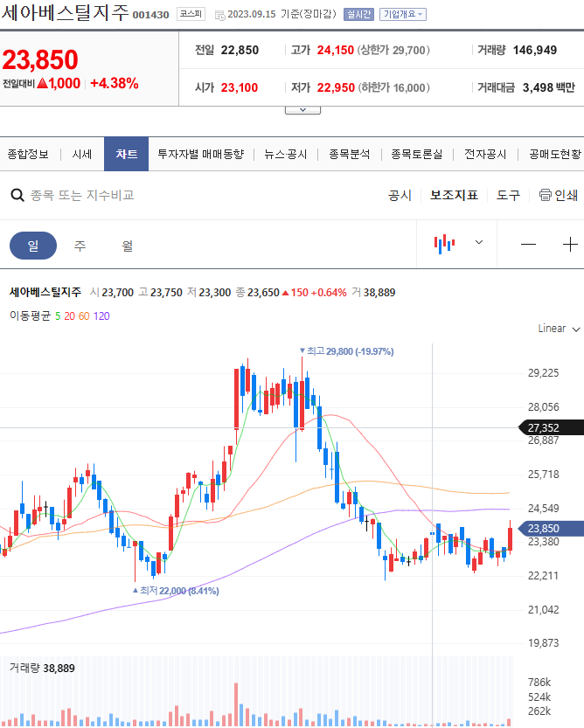The height and width of the screenshot is (728, 584).
Task: Click the 거래량 38,889 volume label
Action: 42,668
